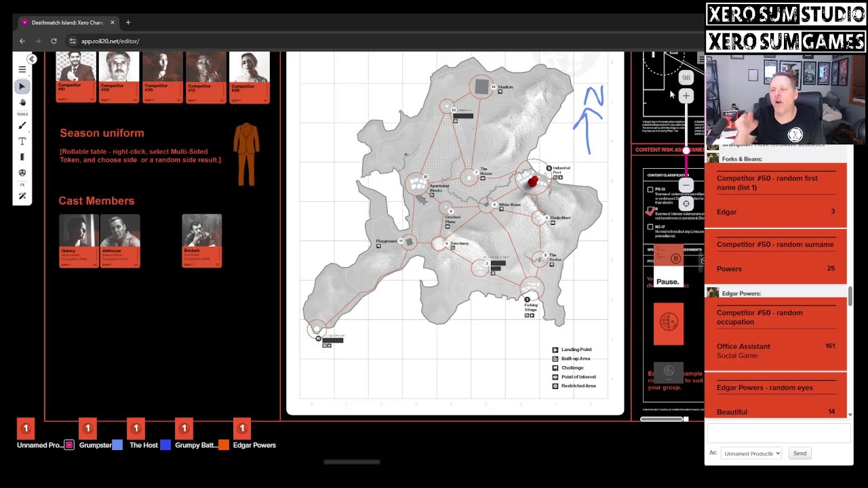The width and height of the screenshot is (868, 488).
Task: Click the Landing Point legend entry
Action: click(571, 350)
